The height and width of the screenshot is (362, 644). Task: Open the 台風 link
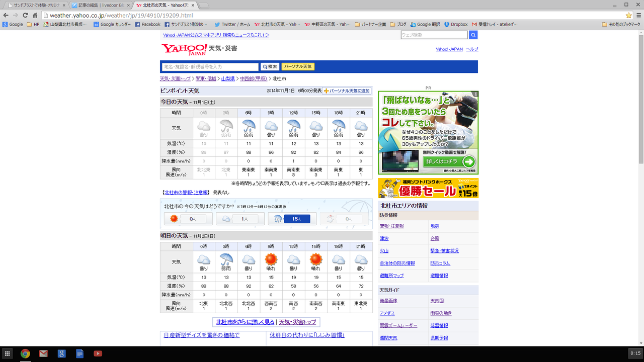[x=435, y=238]
